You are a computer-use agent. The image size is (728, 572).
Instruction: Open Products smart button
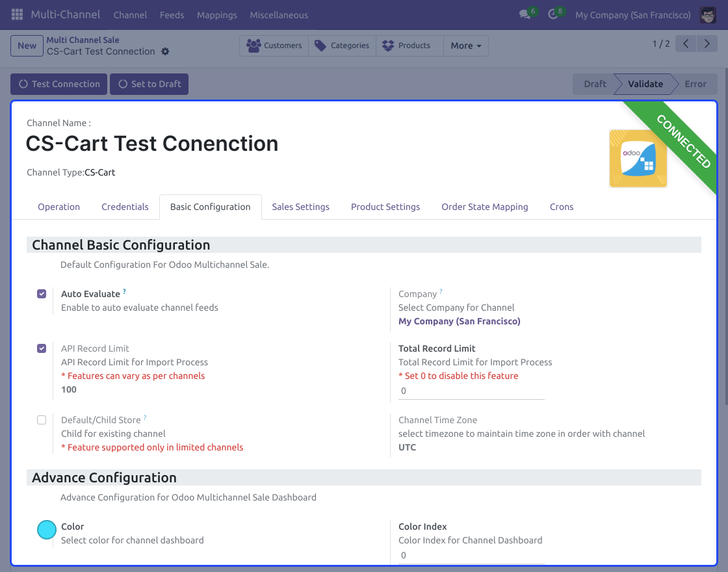409,45
